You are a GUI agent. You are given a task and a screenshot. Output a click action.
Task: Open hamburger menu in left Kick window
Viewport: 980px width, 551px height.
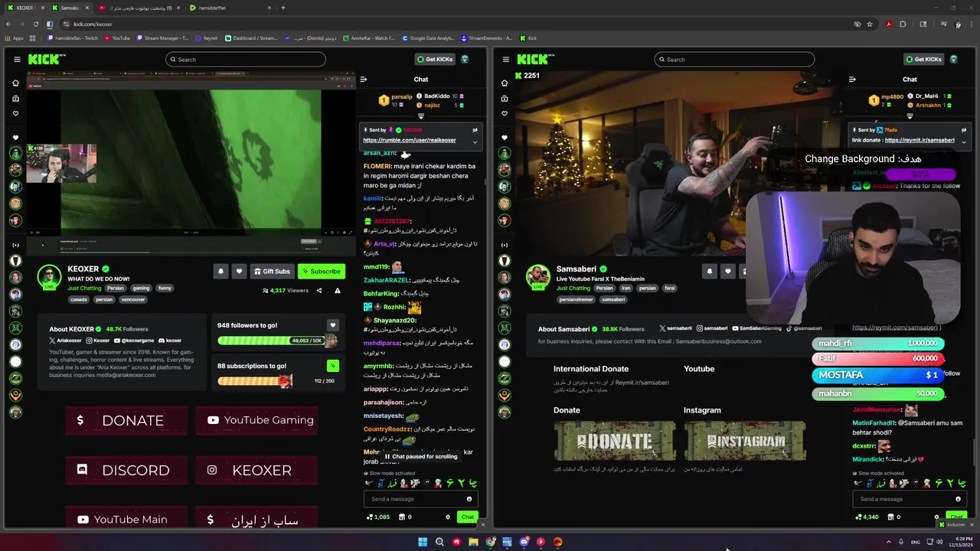coord(17,59)
